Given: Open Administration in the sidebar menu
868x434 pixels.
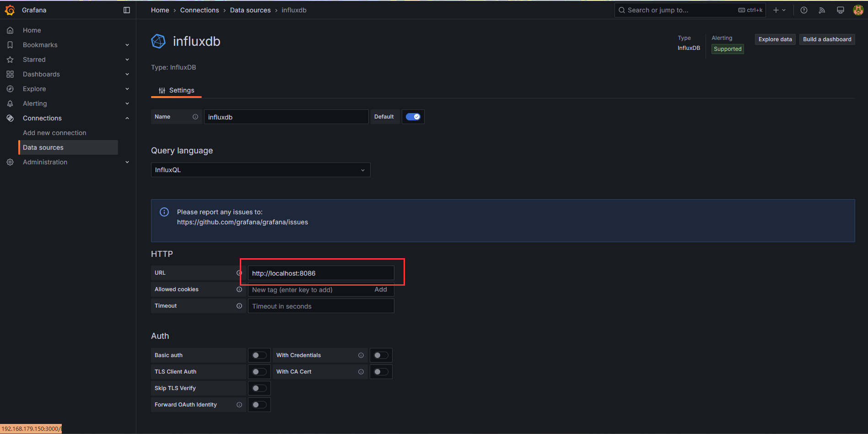Looking at the screenshot, I should [45, 162].
